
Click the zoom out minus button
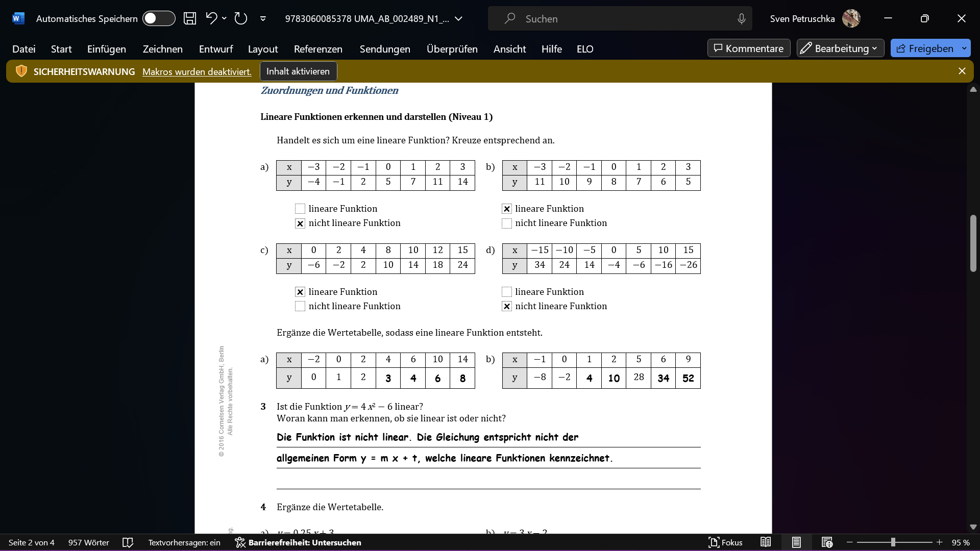tap(849, 542)
